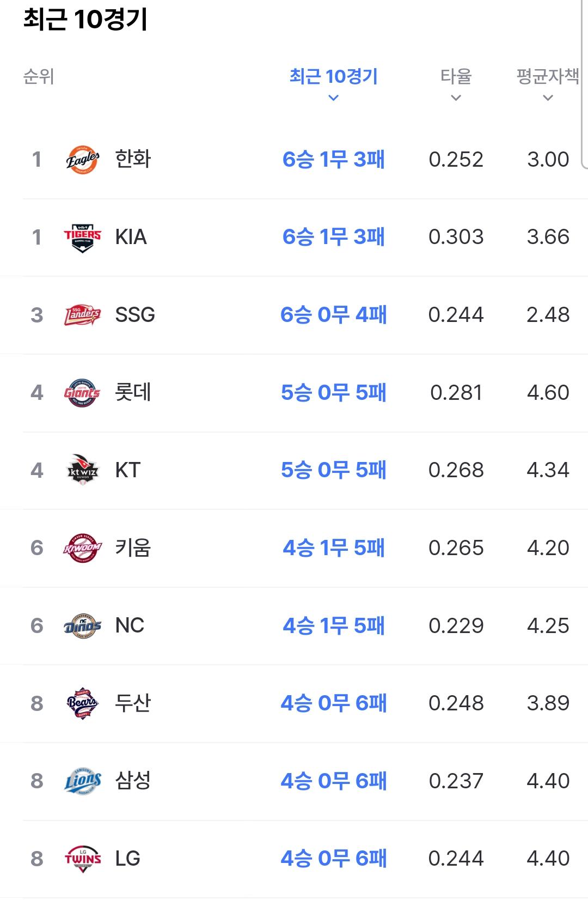Select the 순위 column header

point(39,77)
